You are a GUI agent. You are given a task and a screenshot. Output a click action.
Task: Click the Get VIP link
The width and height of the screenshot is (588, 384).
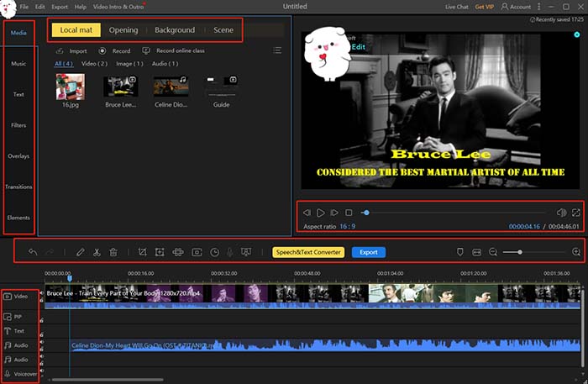click(x=485, y=7)
